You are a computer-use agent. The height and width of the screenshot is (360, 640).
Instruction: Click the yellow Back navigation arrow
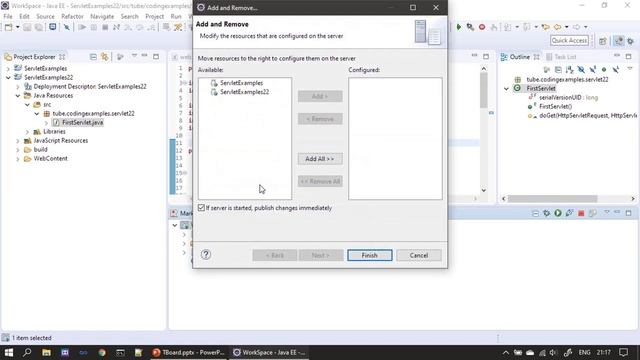pyautogui.click(x=558, y=27)
